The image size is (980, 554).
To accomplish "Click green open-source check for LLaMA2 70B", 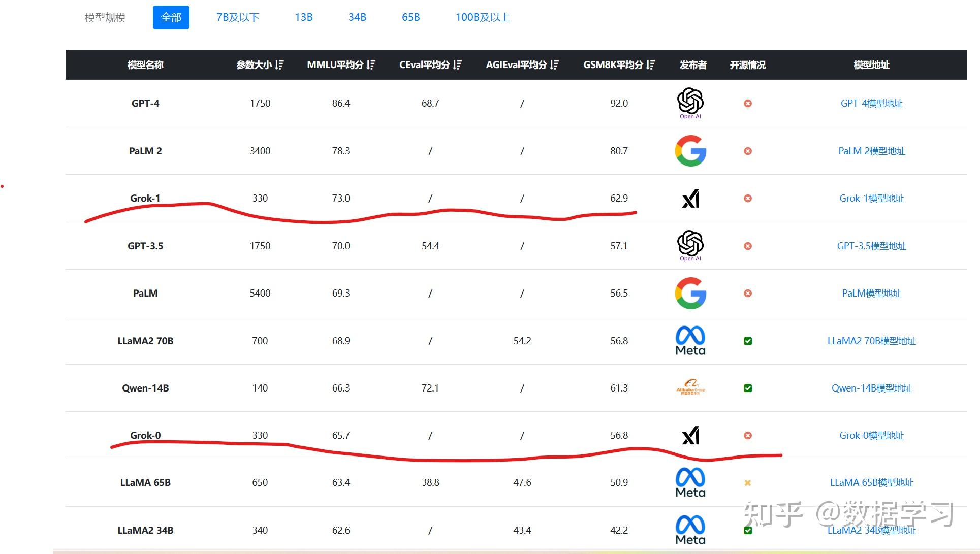I will [748, 341].
